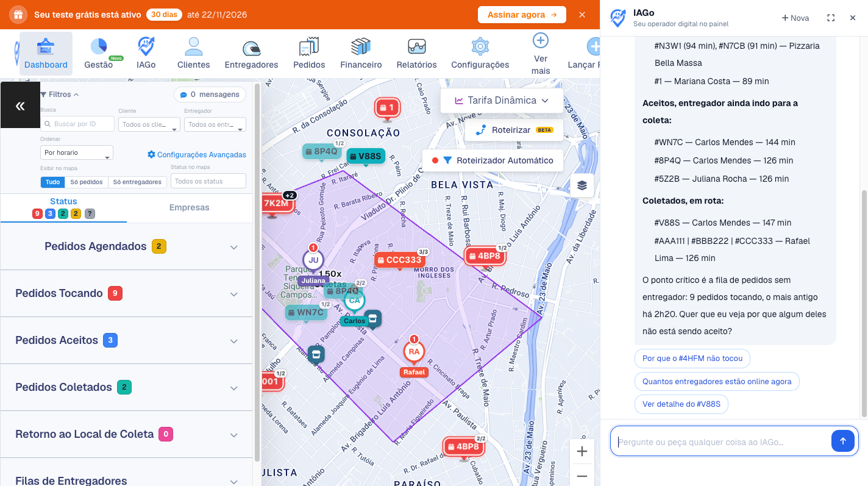Click the Roteirizar beta button
Screen dimensions: 868x486
(514, 130)
